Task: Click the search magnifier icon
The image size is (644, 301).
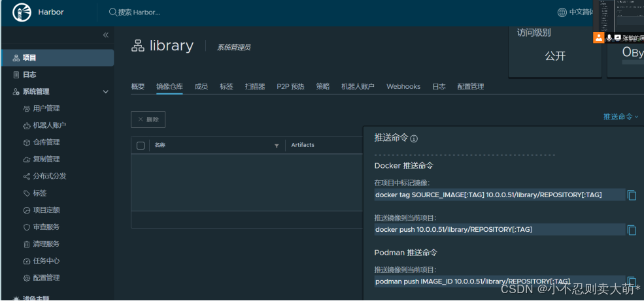Action: [113, 12]
